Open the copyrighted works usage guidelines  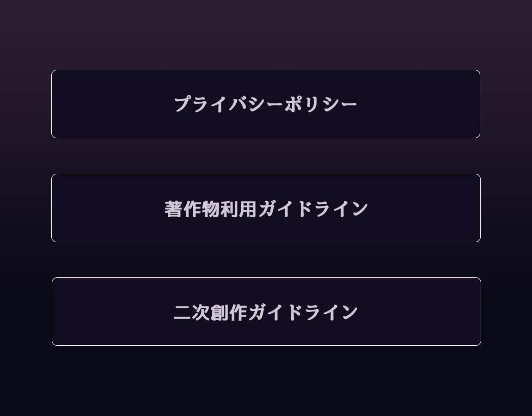click(x=266, y=208)
